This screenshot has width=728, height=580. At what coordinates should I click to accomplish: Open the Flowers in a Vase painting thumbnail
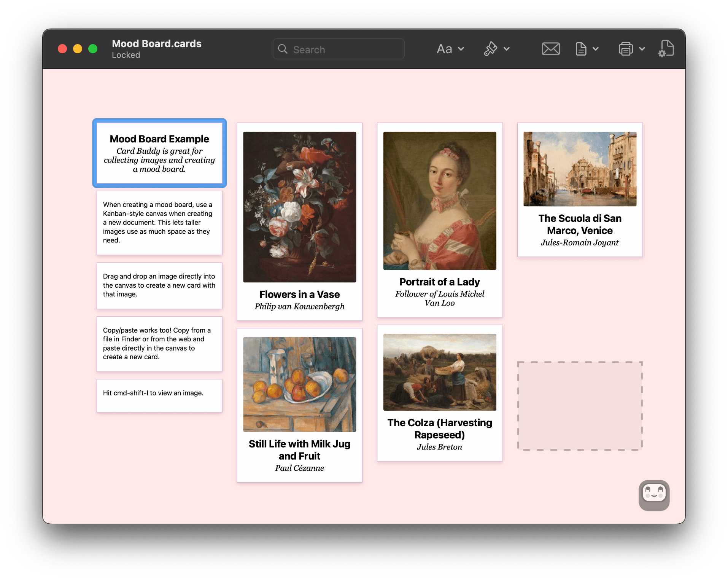tap(300, 207)
